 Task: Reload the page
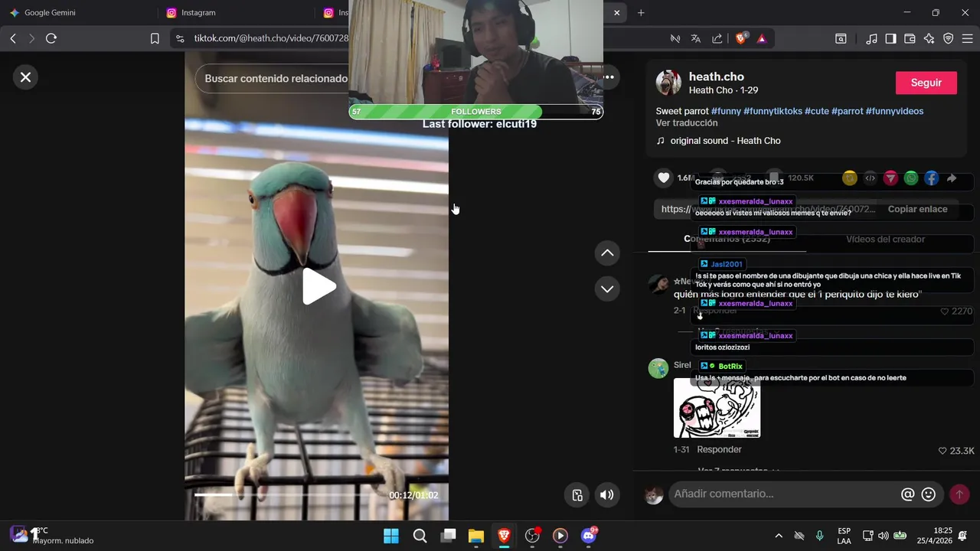coord(51,38)
